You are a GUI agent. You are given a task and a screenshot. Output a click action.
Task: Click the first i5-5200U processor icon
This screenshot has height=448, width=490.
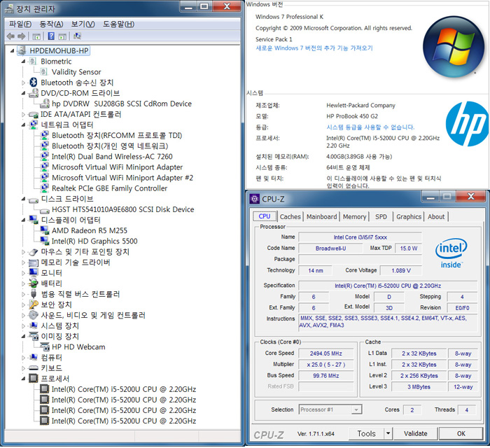pos(45,389)
